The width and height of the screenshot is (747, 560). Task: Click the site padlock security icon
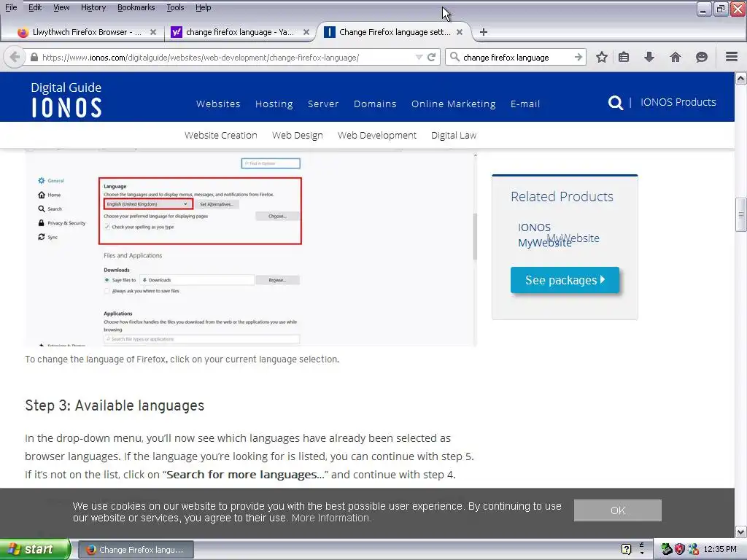coord(34,57)
